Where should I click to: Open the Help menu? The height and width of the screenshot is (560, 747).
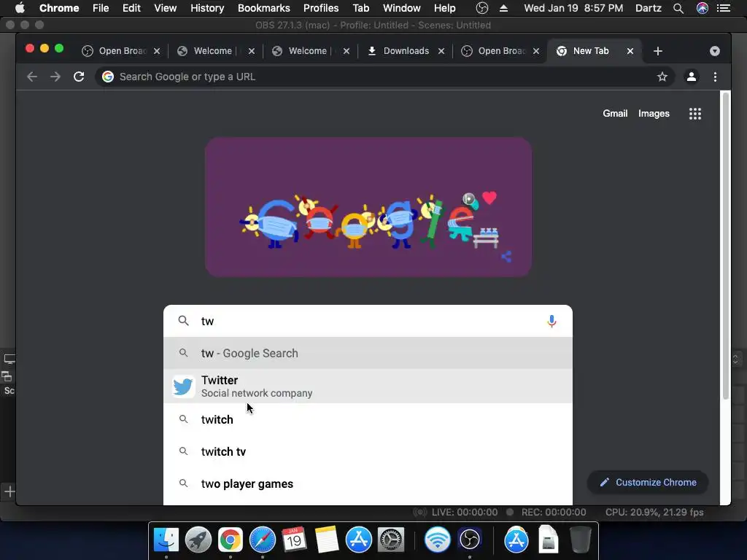pyautogui.click(x=444, y=8)
